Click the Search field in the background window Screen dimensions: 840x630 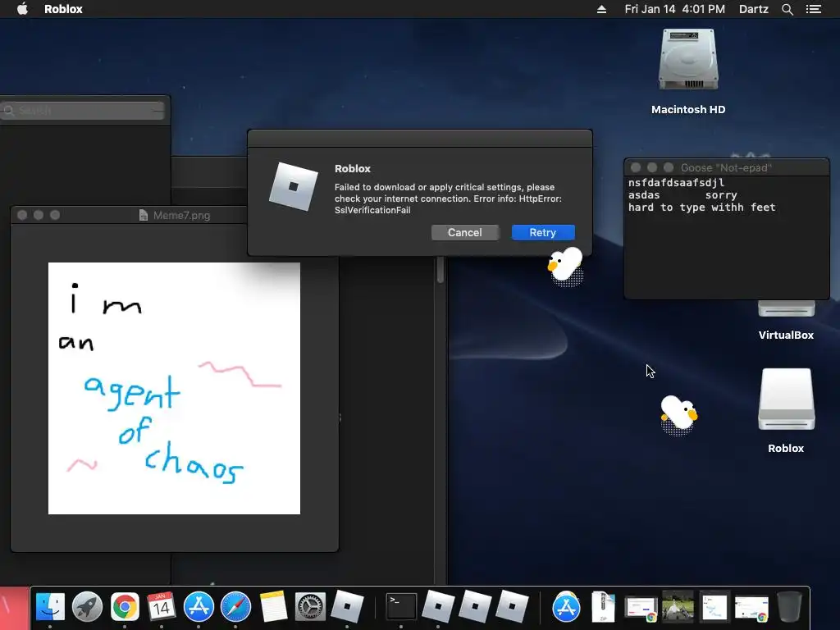click(83, 111)
